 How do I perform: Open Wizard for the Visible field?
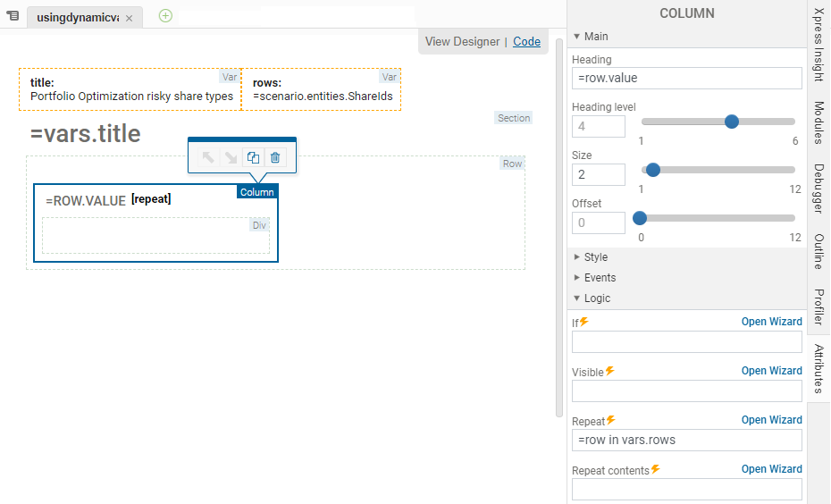click(x=771, y=371)
